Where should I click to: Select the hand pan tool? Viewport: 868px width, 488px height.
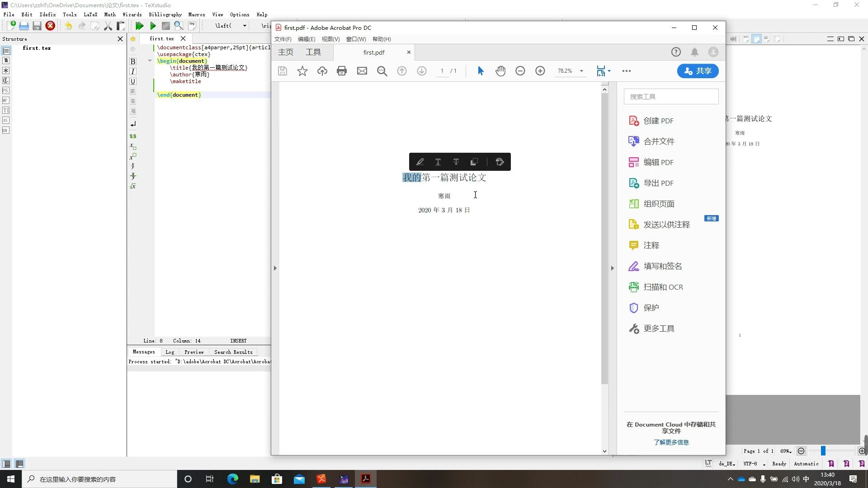point(500,71)
